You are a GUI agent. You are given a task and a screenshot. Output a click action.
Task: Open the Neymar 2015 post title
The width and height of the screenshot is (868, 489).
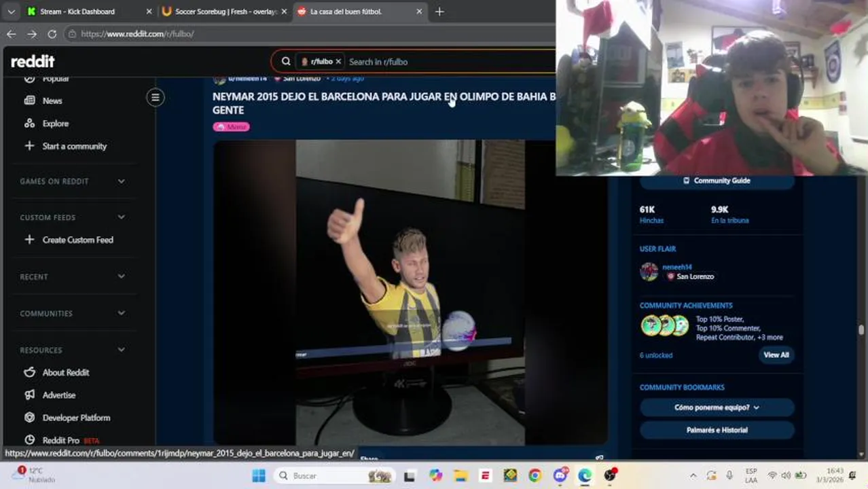pos(384,103)
